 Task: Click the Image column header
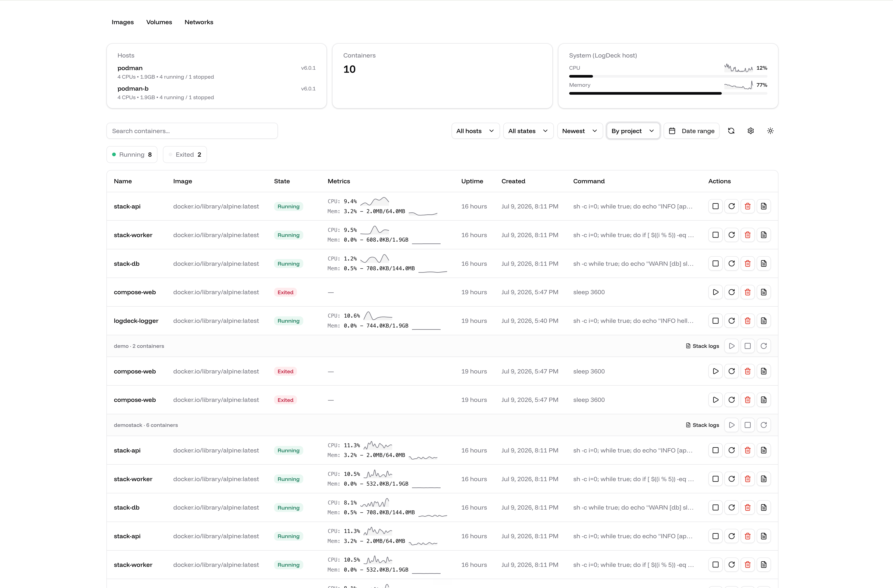183,181
